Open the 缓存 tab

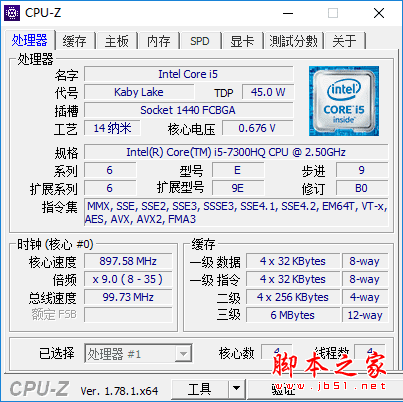point(75,41)
